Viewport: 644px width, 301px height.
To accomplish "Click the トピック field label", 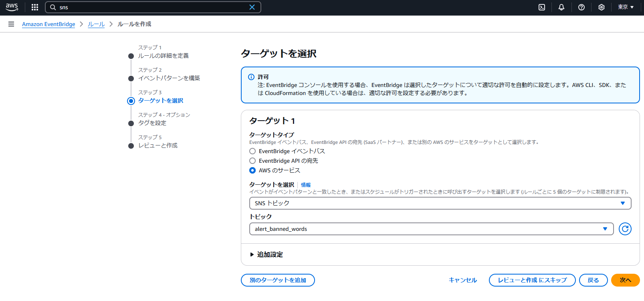I will 260,216.
